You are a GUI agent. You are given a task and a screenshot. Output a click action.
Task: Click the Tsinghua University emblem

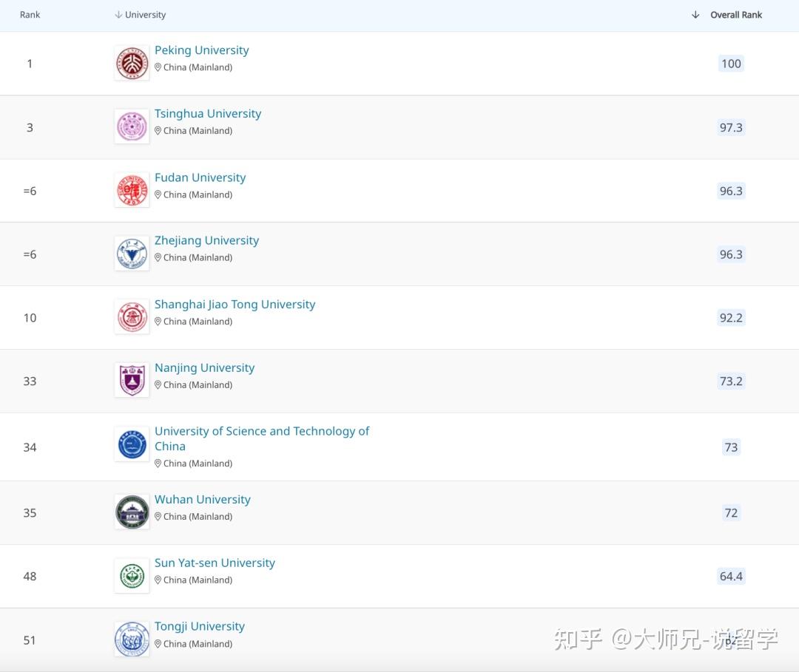(132, 126)
